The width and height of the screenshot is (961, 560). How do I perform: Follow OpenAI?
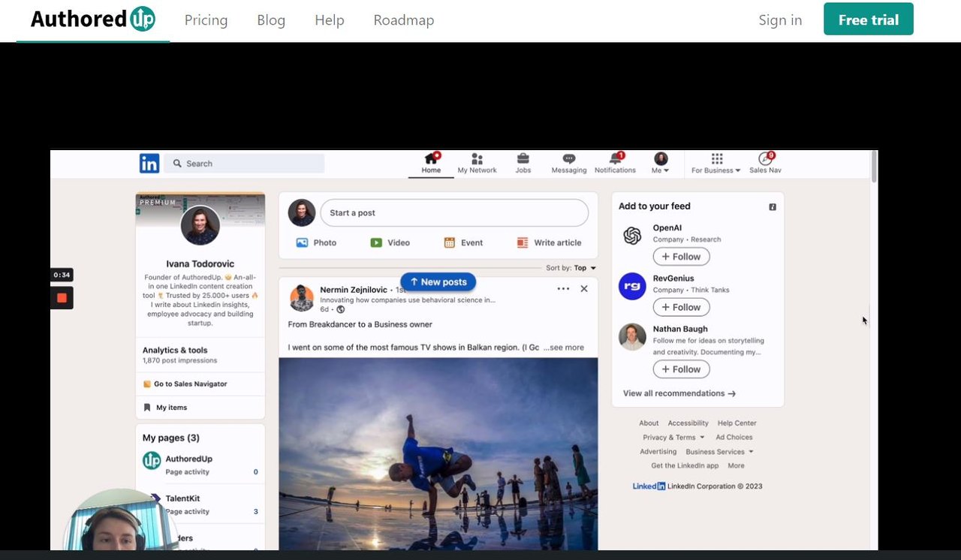click(681, 257)
